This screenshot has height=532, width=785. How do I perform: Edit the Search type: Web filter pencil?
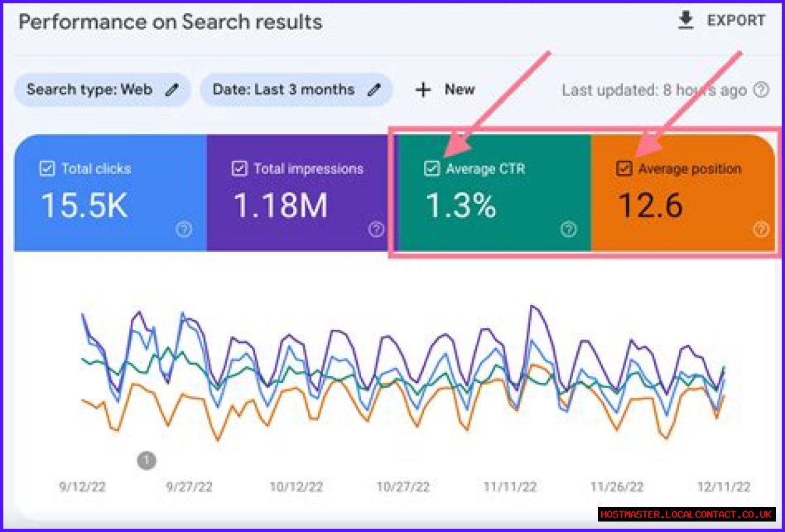172,90
